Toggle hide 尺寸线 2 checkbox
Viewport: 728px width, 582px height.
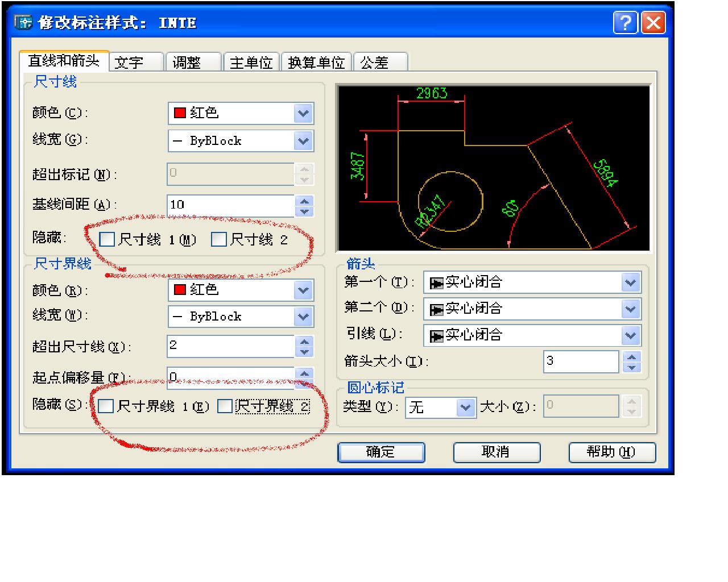(219, 239)
